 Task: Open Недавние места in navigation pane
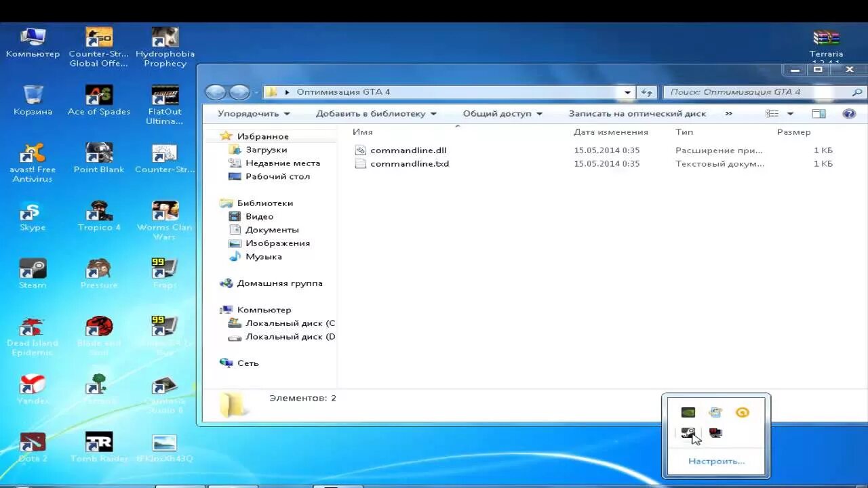click(x=283, y=163)
